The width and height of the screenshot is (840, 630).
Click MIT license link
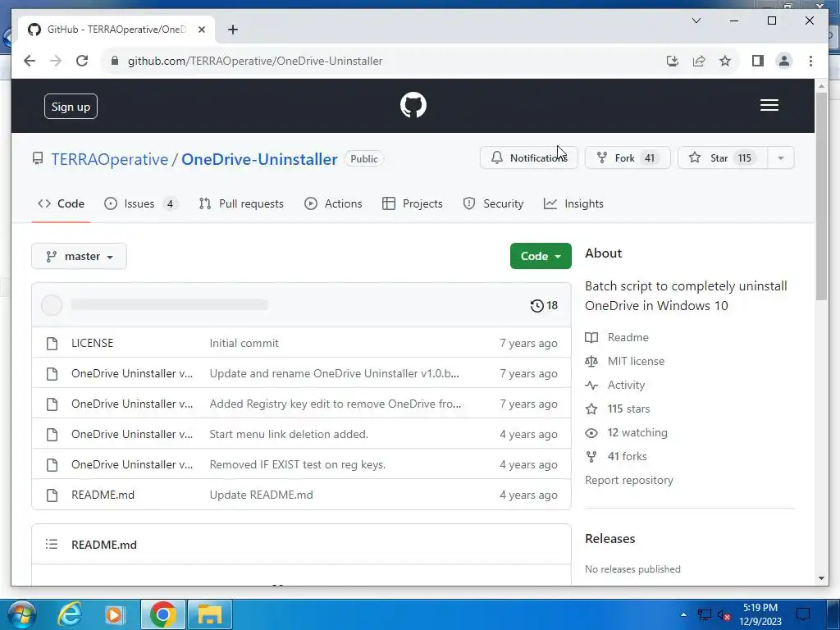point(636,361)
